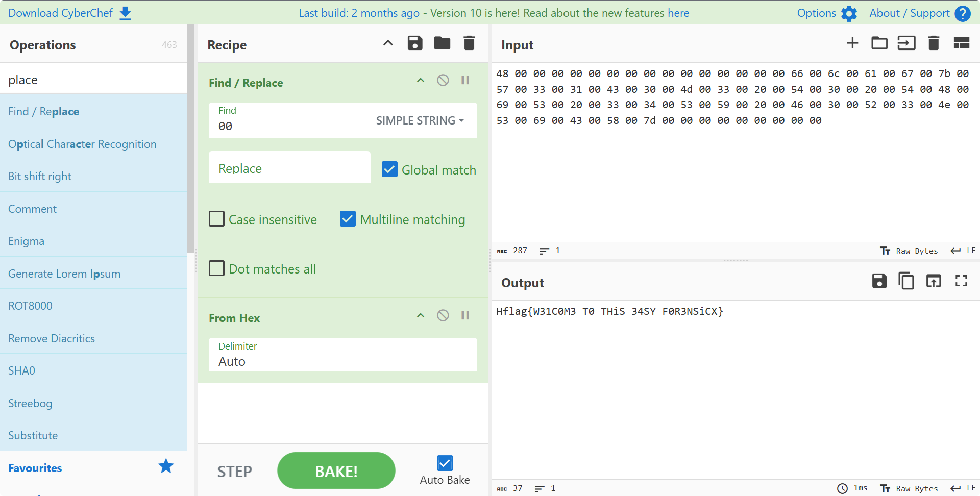The width and height of the screenshot is (980, 496).
Task: Load a recipe using the folder icon
Action: pyautogui.click(x=442, y=43)
